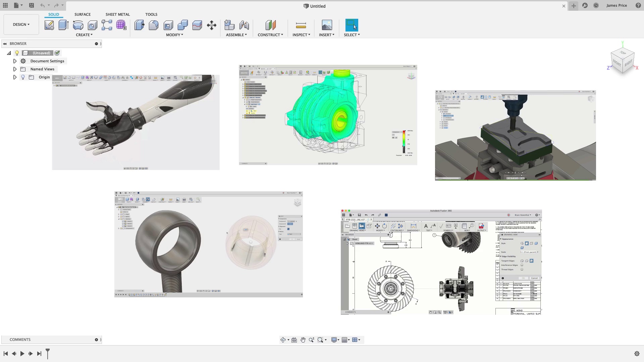Select the Create Sketch tool
This screenshot has width=644, height=362.
click(49, 25)
